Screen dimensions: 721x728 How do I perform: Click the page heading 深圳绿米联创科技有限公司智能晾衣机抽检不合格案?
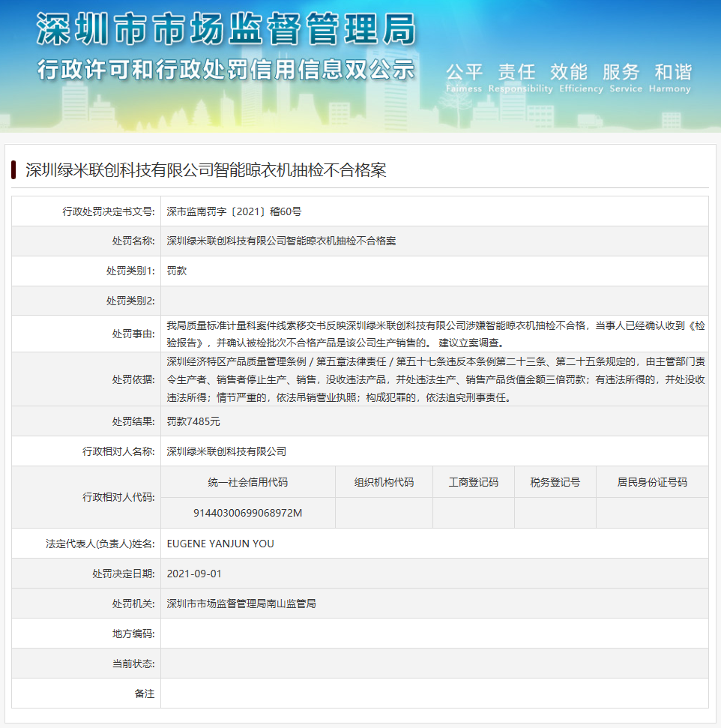coord(205,170)
